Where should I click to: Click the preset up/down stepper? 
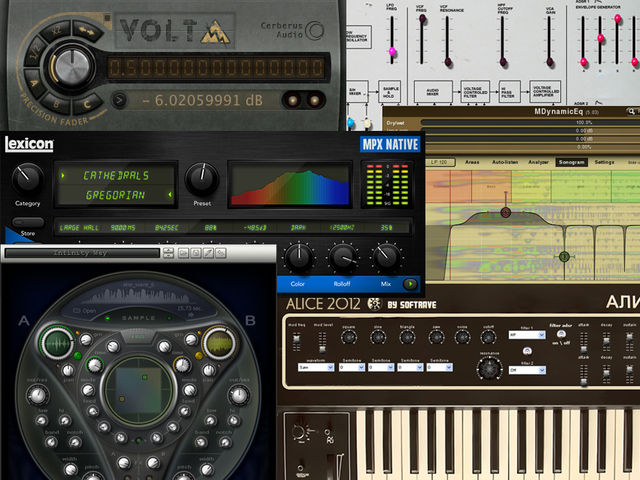[x=168, y=253]
